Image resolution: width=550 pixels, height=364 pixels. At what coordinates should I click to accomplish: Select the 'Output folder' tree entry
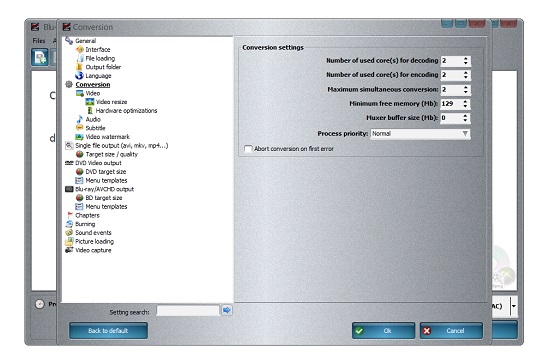[x=103, y=67]
